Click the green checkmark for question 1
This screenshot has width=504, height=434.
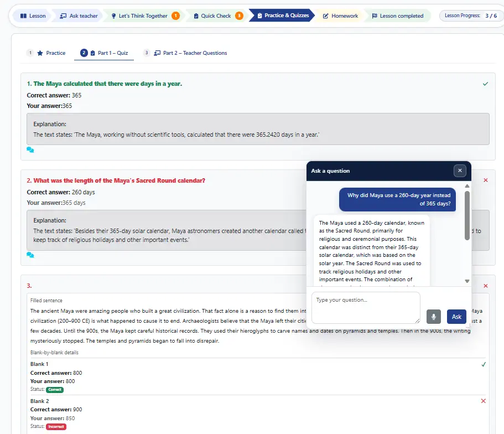pyautogui.click(x=485, y=84)
